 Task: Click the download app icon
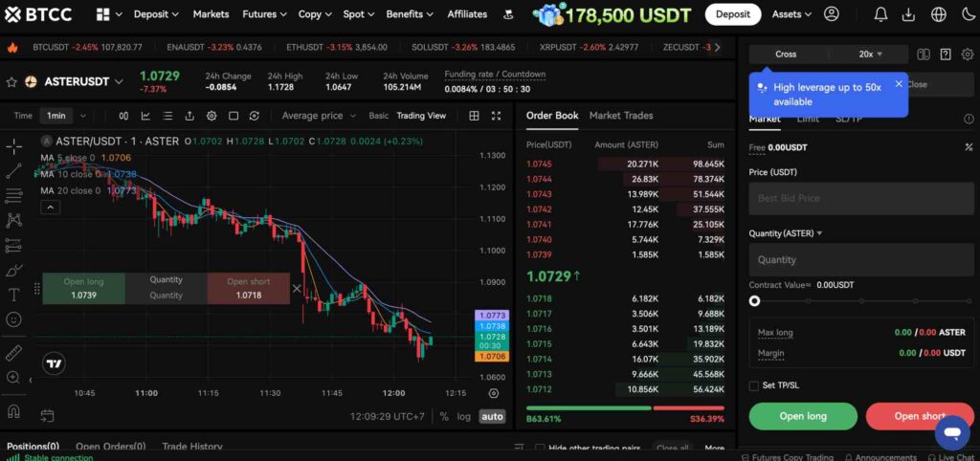point(909,13)
